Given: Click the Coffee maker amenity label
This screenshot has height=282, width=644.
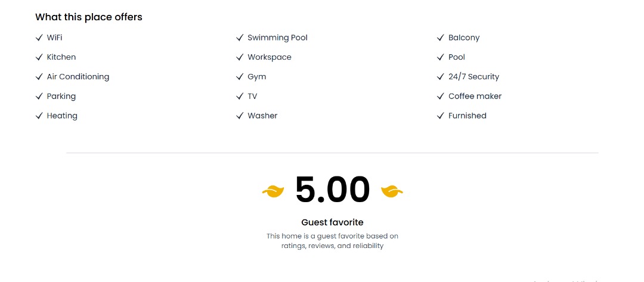Looking at the screenshot, I should [475, 96].
